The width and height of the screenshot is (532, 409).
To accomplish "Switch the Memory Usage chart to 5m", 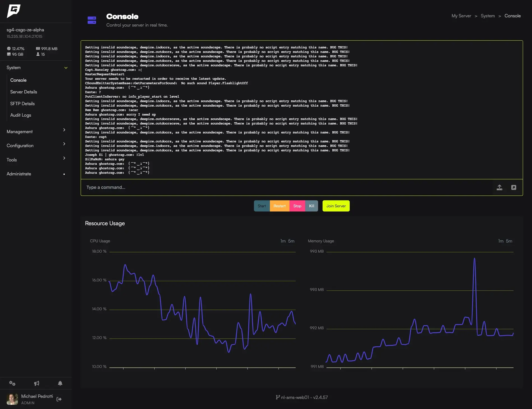I will [509, 241].
